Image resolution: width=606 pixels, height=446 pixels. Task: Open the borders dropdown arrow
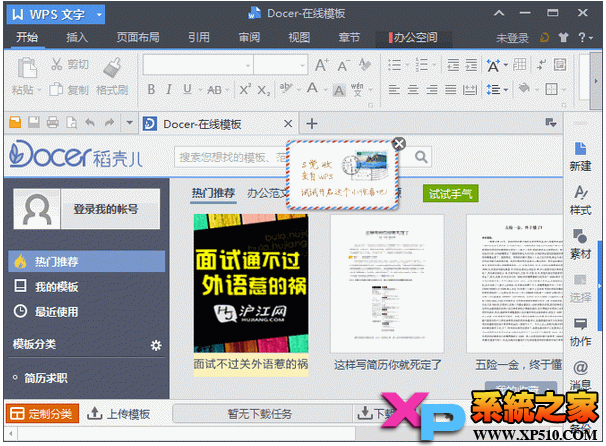point(564,90)
